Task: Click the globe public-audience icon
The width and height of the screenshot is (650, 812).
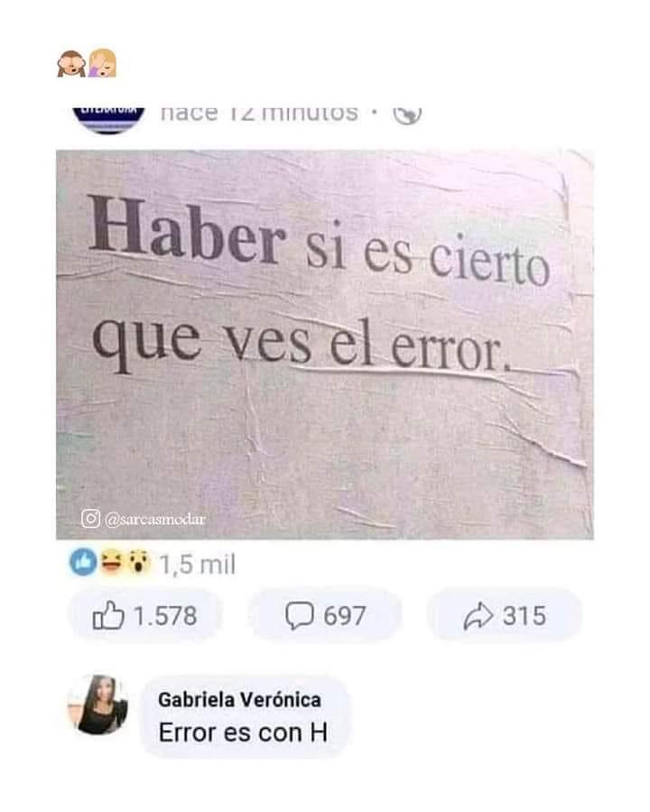Action: coord(407,114)
